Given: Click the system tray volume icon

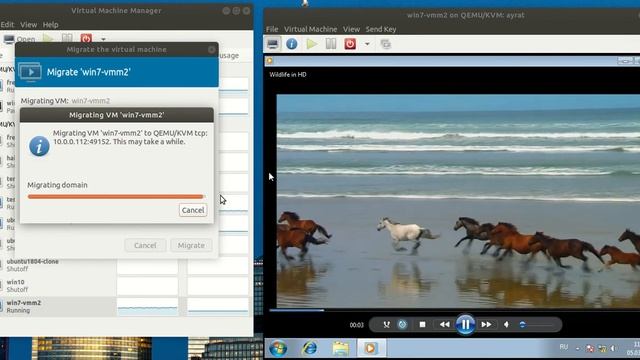Looking at the screenshot, I should [x=613, y=348].
